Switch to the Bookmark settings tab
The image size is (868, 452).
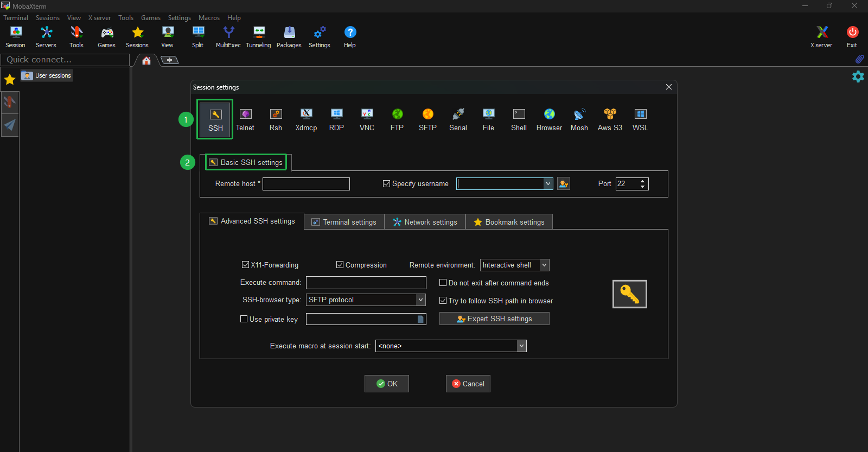[x=509, y=222]
